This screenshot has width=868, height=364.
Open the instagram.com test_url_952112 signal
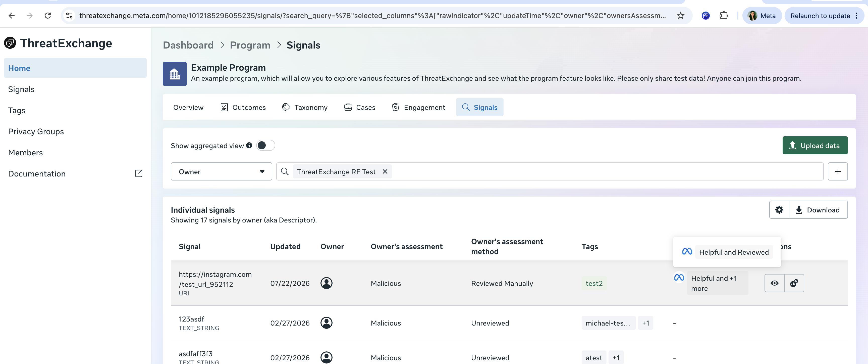pos(215,279)
